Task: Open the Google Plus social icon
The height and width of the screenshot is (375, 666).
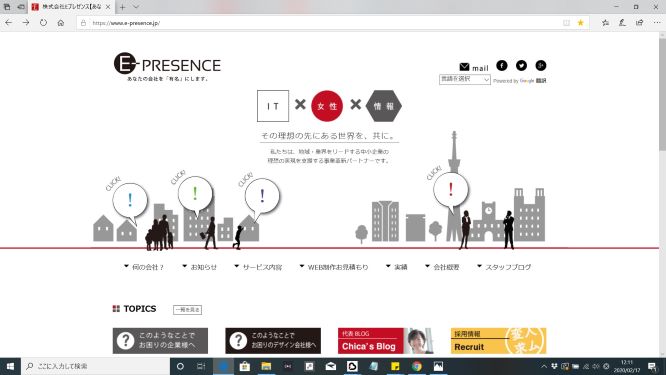Action: pos(541,65)
